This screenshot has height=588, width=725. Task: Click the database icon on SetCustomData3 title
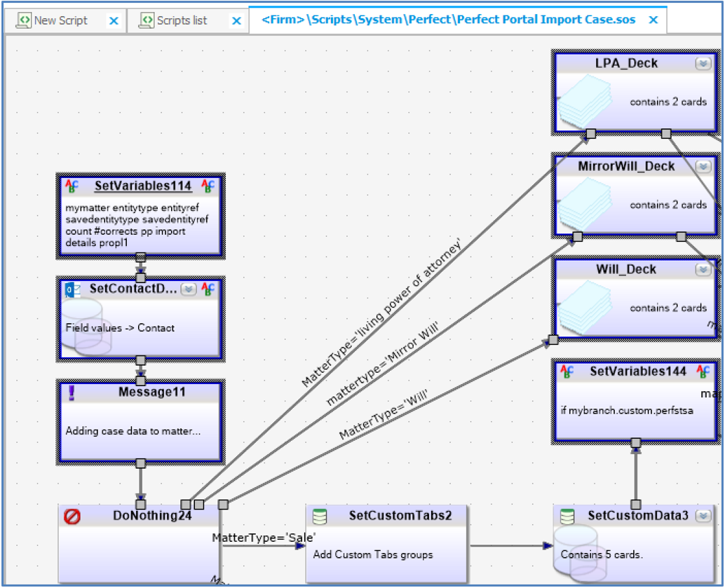(567, 517)
